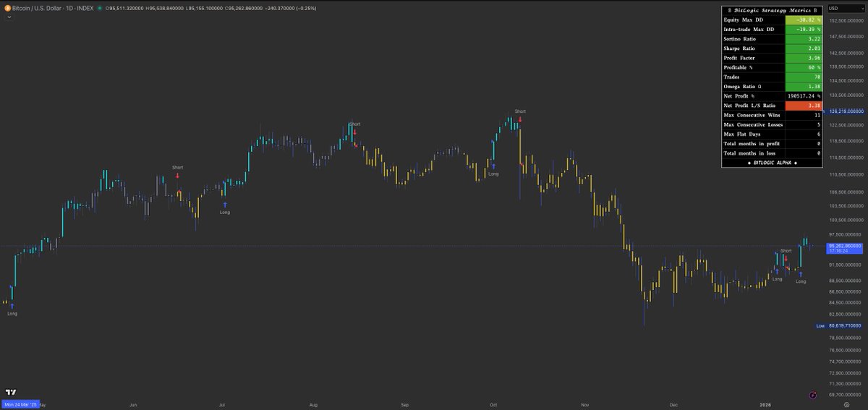The height and width of the screenshot is (410, 868).
Task: Click the blue Long arrow under the first candle
Action: click(x=12, y=306)
